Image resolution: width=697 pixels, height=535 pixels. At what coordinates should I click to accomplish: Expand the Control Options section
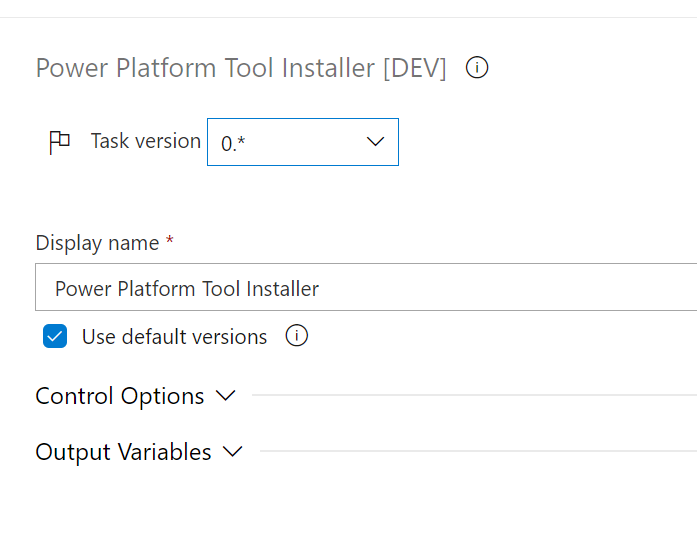[x=120, y=396]
